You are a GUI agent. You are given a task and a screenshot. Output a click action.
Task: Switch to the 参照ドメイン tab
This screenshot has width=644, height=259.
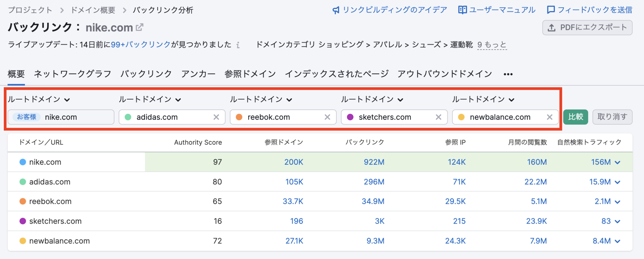[250, 74]
